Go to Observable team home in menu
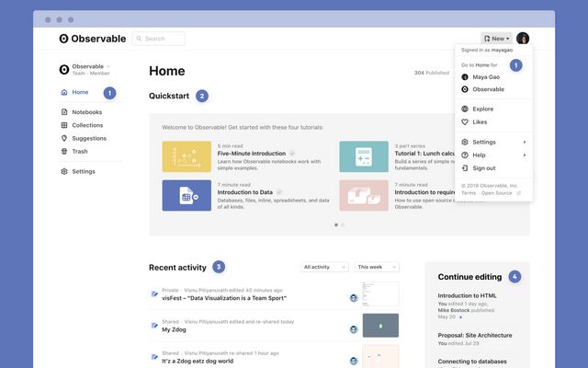This screenshot has width=588, height=368. click(x=488, y=89)
